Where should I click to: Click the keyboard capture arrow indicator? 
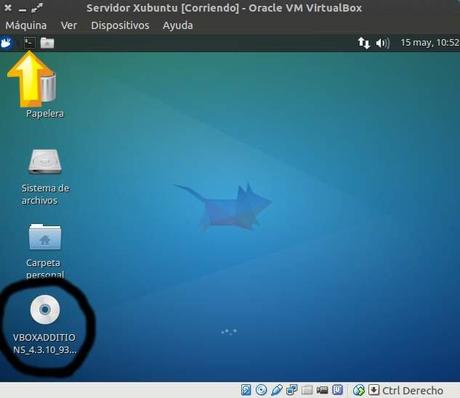pyautogui.click(x=374, y=390)
